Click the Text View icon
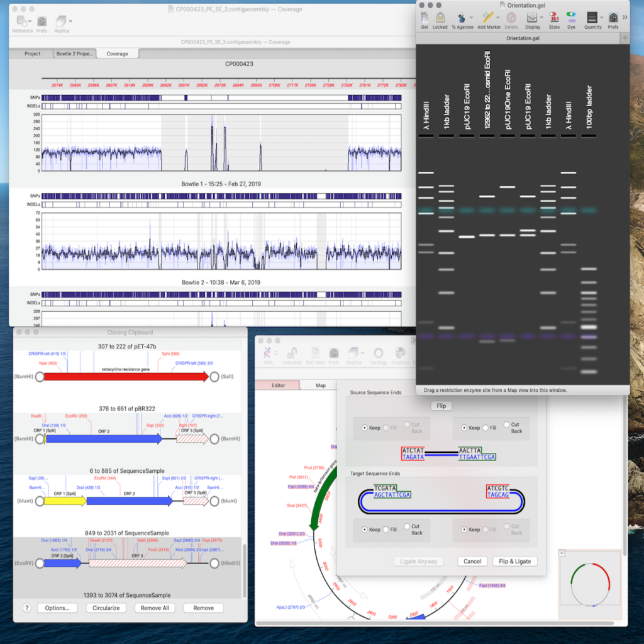Image resolution: width=644 pixels, height=644 pixels. pos(315,353)
